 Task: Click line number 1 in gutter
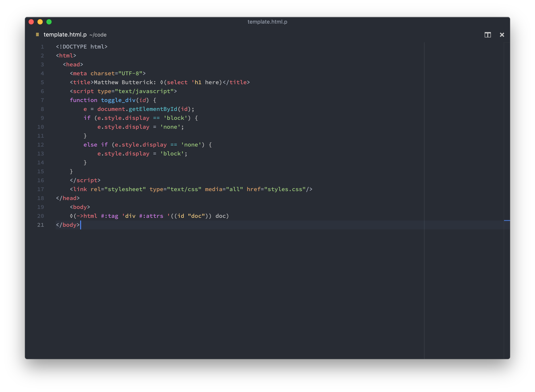(x=42, y=47)
